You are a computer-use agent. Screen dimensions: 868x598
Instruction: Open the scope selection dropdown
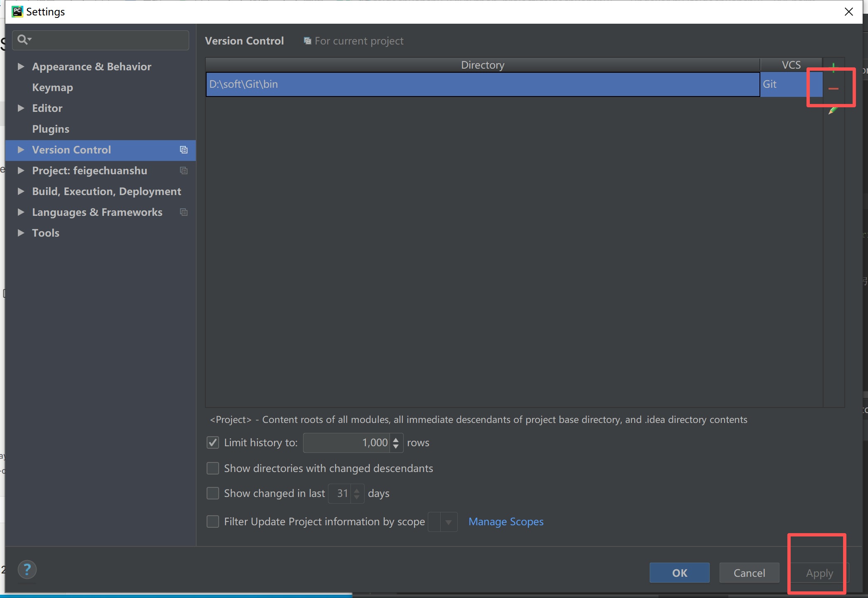point(448,522)
